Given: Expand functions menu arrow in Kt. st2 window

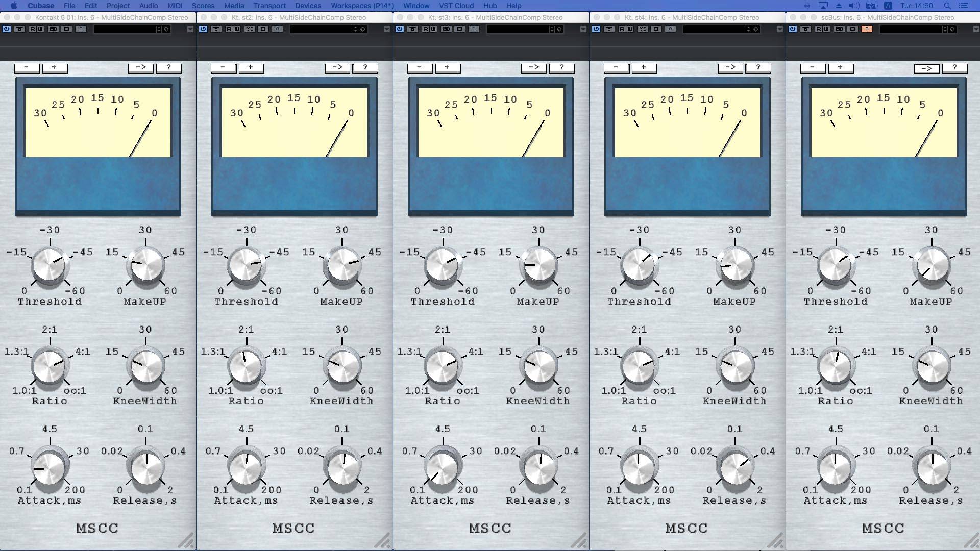Looking at the screenshot, I should [387, 29].
